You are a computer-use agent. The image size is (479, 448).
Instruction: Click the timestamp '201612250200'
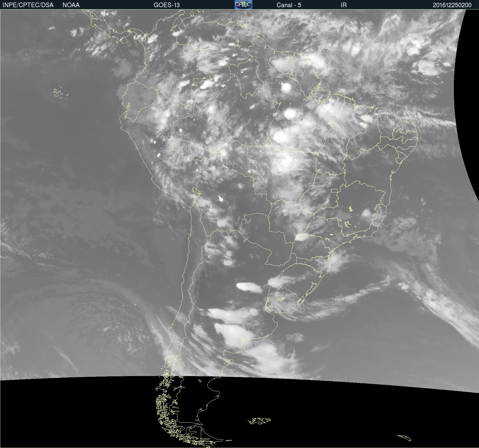pos(452,5)
